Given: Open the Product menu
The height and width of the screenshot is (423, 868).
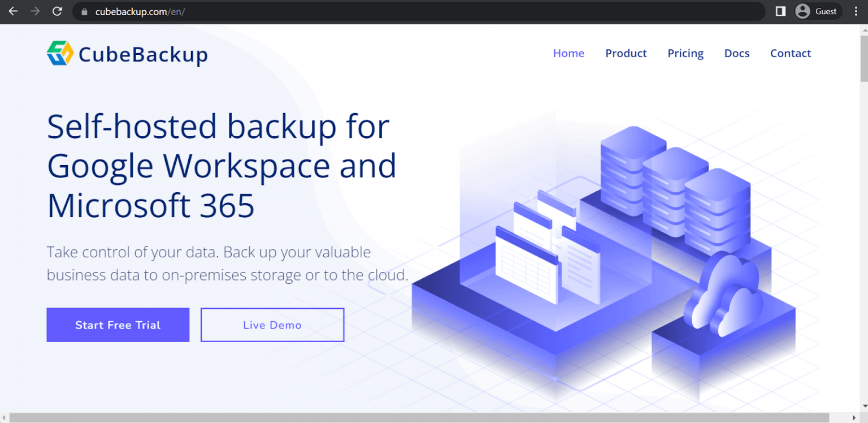Looking at the screenshot, I should (626, 53).
